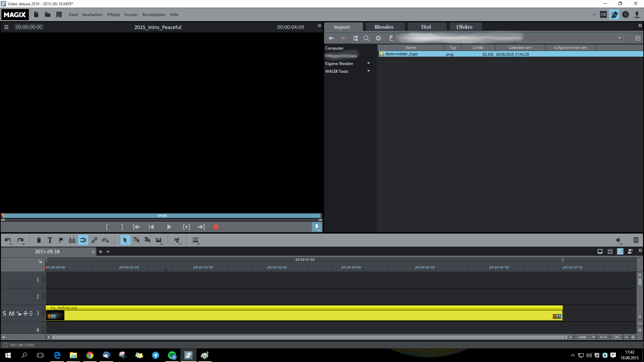The image size is (644, 362).
Task: Set the in-point with left bracket button
Action: click(107, 227)
